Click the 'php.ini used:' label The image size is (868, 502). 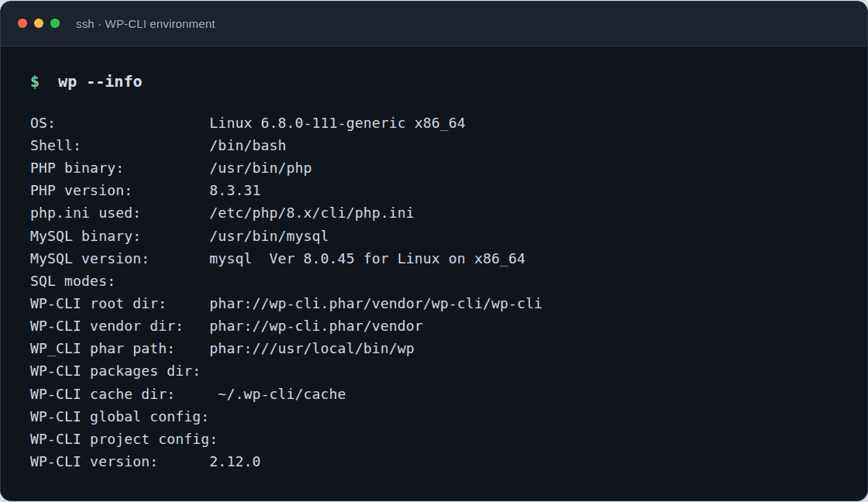pyautogui.click(x=85, y=213)
